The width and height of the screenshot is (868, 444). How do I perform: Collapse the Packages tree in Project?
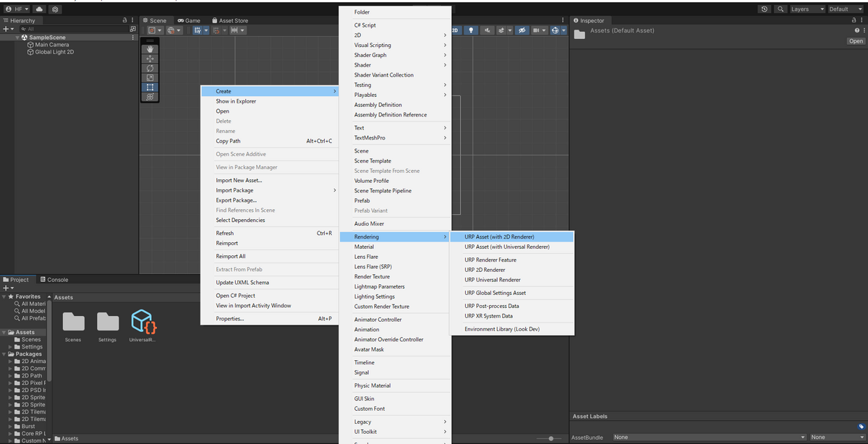coord(4,354)
